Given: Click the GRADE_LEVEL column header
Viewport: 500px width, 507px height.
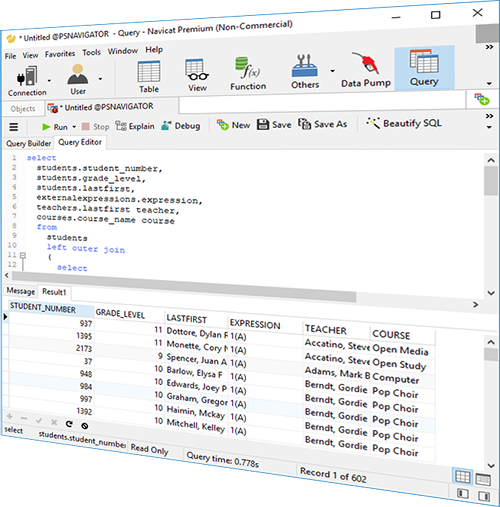Looking at the screenshot, I should coord(129,314).
